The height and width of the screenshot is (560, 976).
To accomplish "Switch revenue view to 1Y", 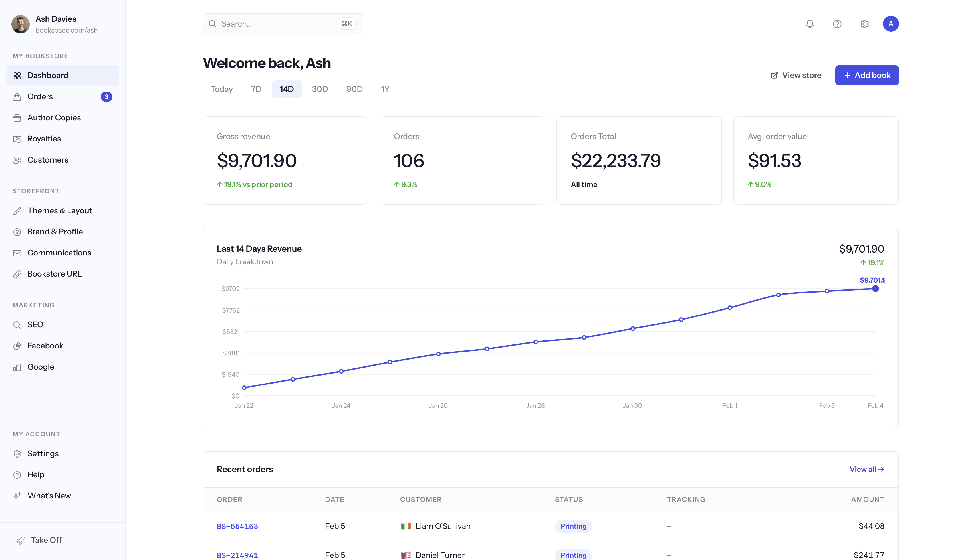I will (x=385, y=89).
